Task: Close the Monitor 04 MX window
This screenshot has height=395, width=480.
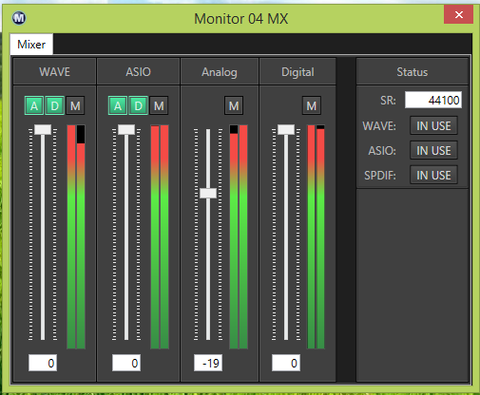Action: point(458,15)
